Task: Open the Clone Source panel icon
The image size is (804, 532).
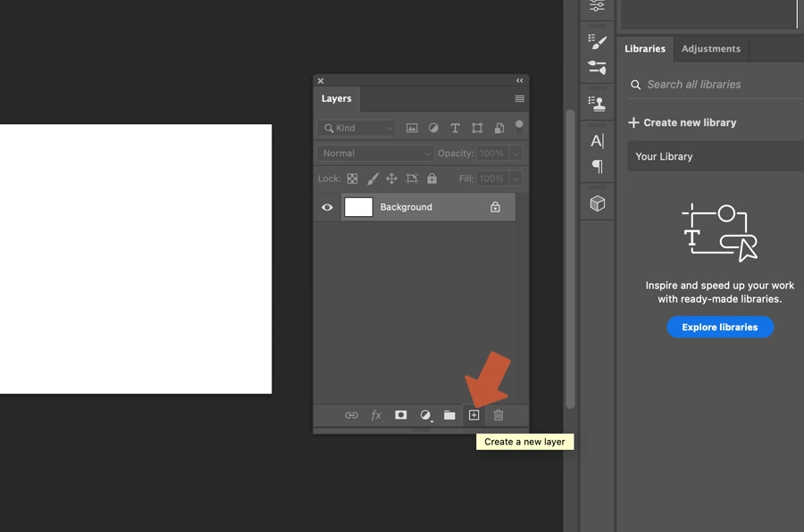Action: 597,103
